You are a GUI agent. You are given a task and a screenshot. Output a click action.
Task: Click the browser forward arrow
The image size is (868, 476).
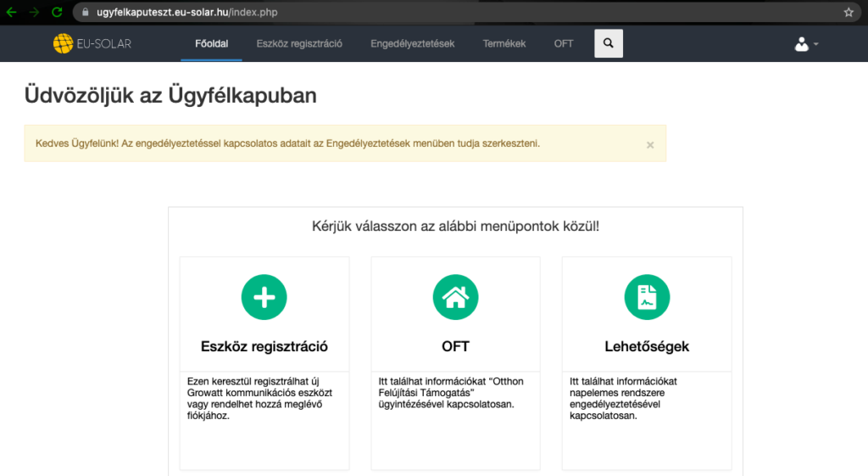point(34,12)
